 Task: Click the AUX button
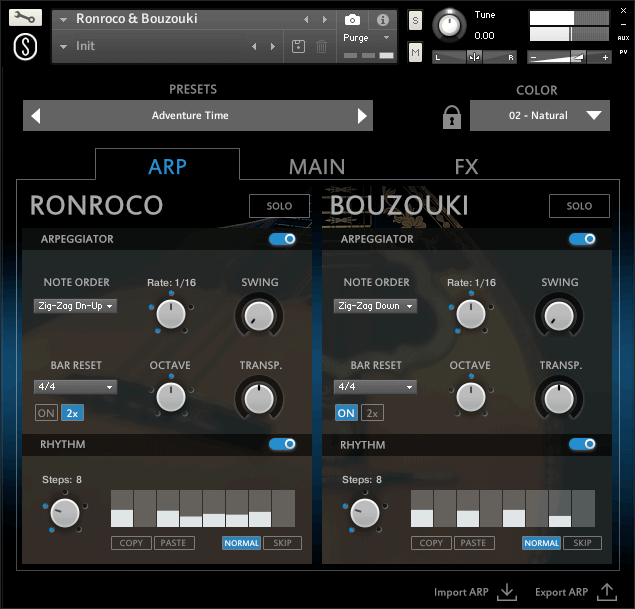click(x=623, y=38)
